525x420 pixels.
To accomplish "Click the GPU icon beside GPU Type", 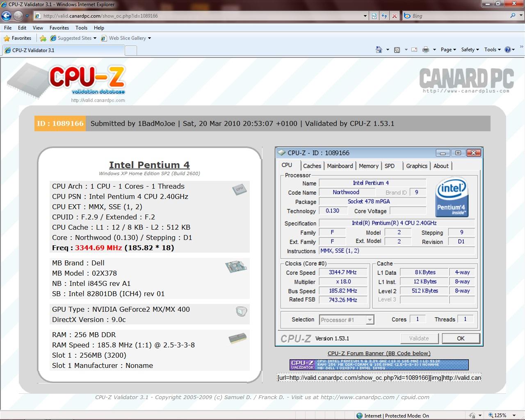I will tap(242, 311).
